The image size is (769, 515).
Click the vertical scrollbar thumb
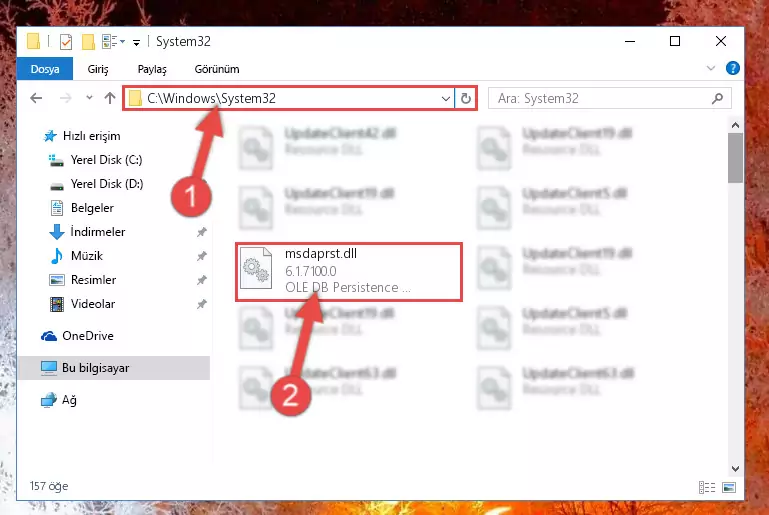tap(735, 157)
